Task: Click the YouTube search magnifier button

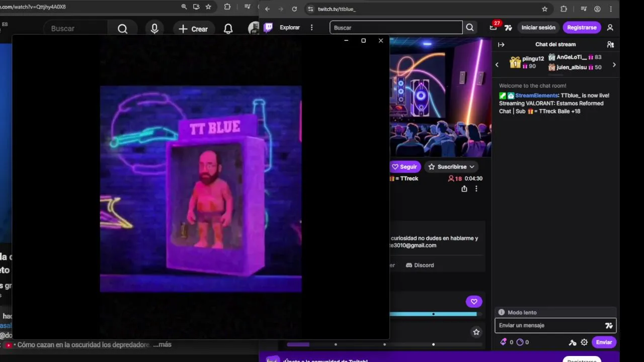Action: (122, 29)
